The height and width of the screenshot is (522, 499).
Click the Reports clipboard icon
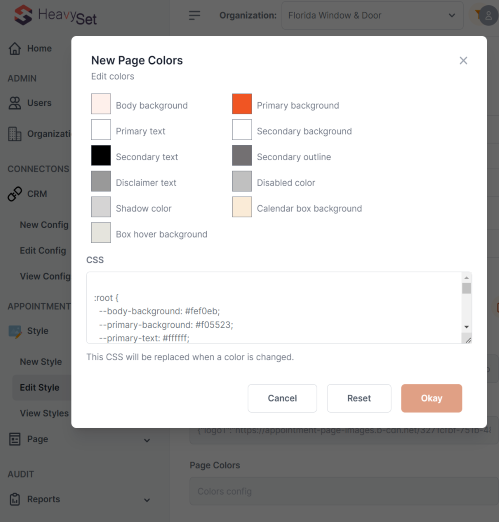(x=15, y=499)
